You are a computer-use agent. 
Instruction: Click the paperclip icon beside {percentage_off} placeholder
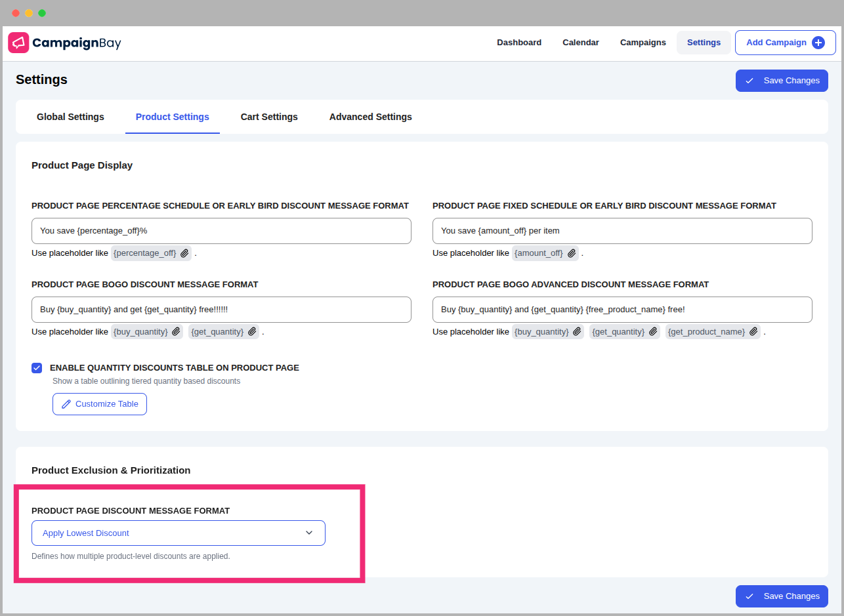pyautogui.click(x=184, y=253)
